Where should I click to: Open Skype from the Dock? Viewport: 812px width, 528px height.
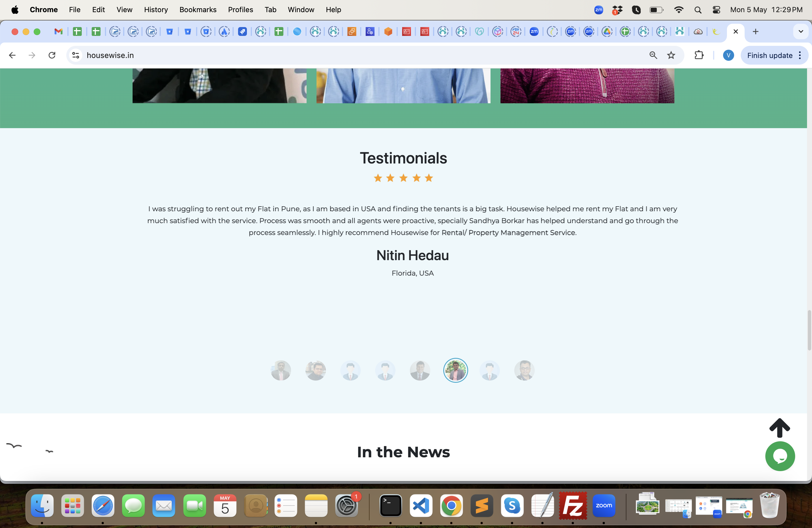pos(512,505)
